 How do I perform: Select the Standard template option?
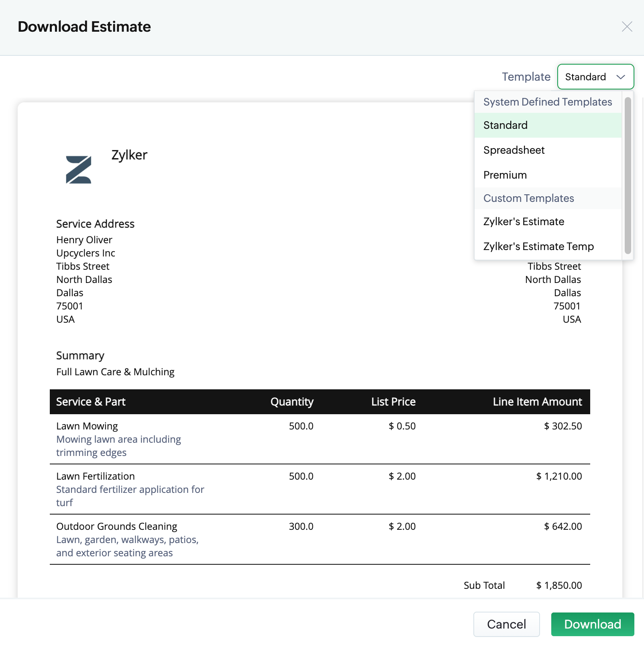505,125
